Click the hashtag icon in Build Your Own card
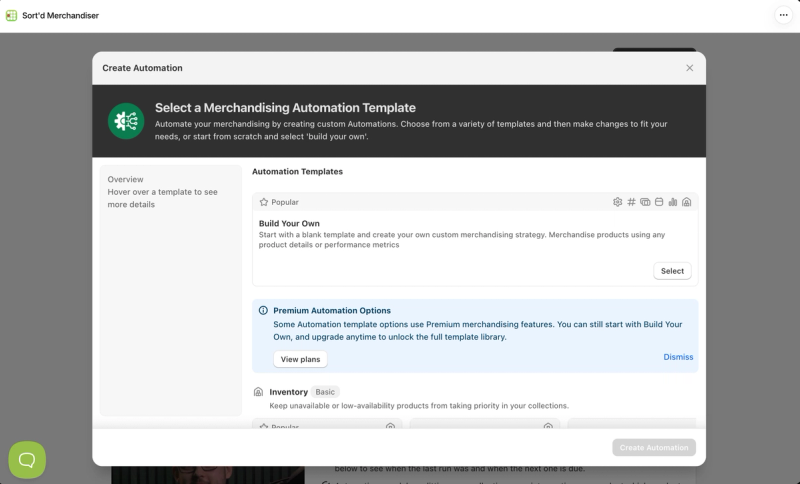 click(631, 202)
